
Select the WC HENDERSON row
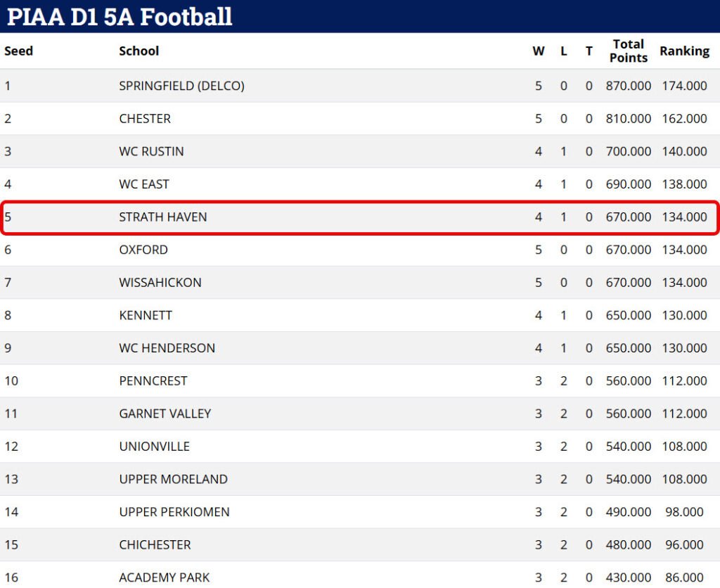point(360,348)
